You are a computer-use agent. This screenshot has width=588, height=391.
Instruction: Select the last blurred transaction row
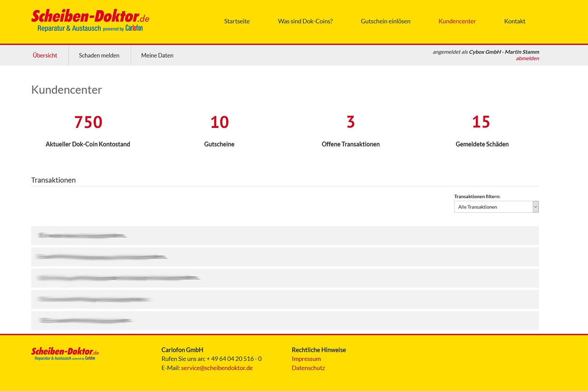click(285, 320)
